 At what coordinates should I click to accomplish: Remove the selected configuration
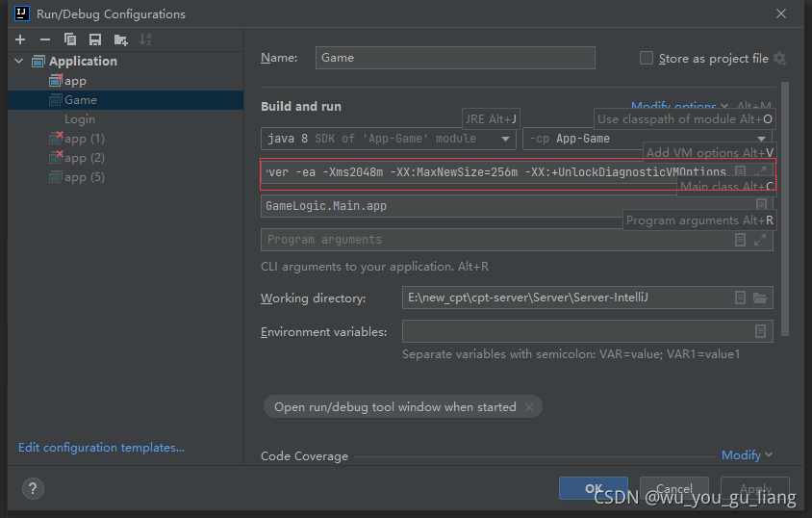[x=44, y=39]
